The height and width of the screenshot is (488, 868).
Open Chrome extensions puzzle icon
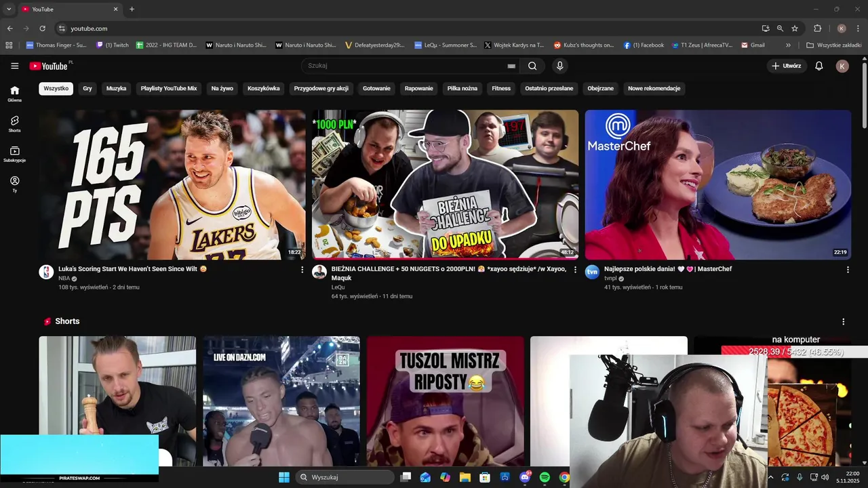point(817,28)
